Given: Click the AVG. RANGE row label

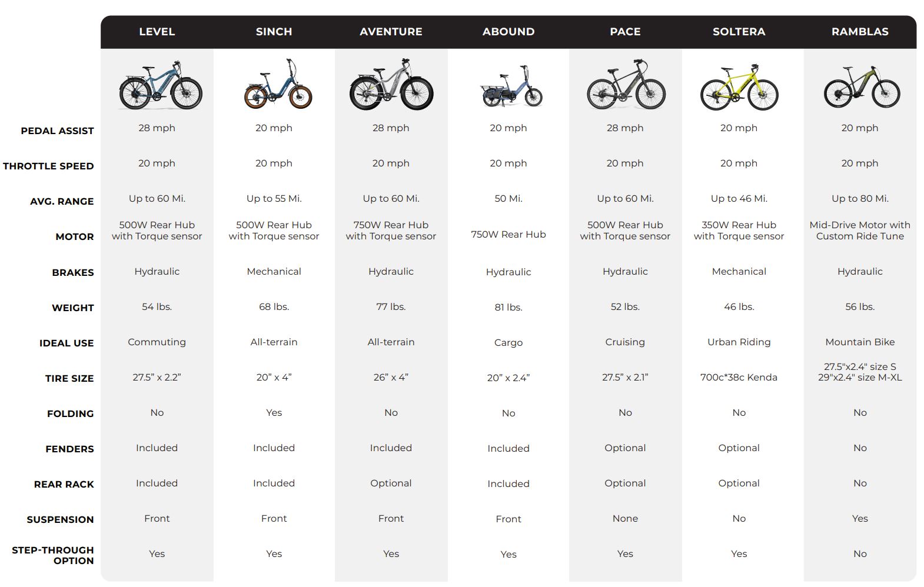Looking at the screenshot, I should coord(62,201).
